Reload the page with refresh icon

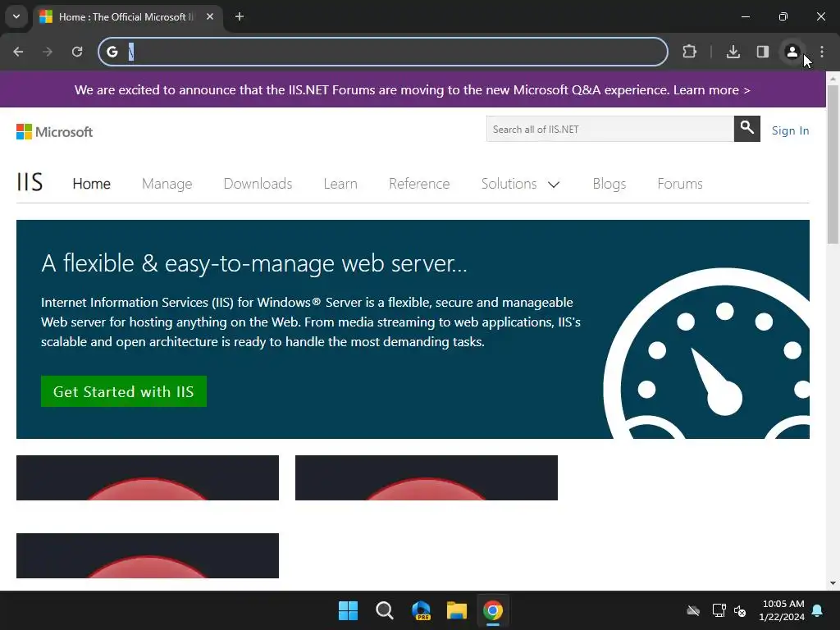coord(77,52)
